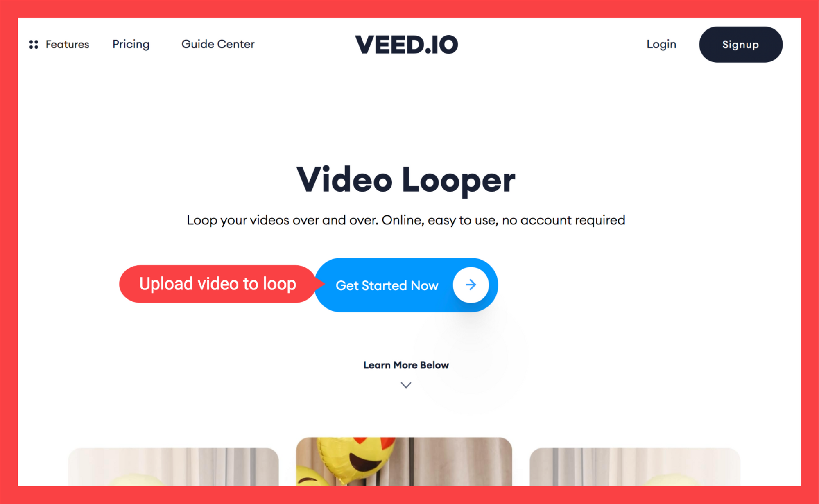
Task: Click the Pricing navigation menu item
Action: pos(131,43)
